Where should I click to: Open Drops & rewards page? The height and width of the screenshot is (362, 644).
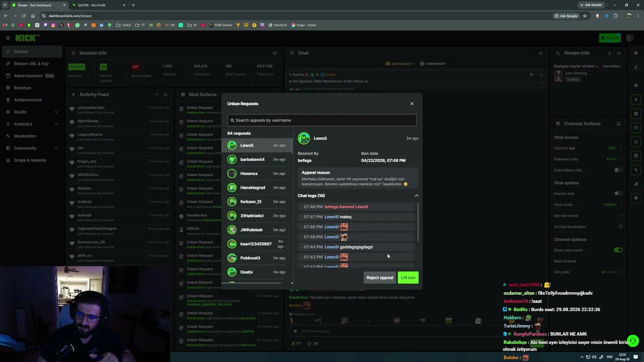[31, 160]
